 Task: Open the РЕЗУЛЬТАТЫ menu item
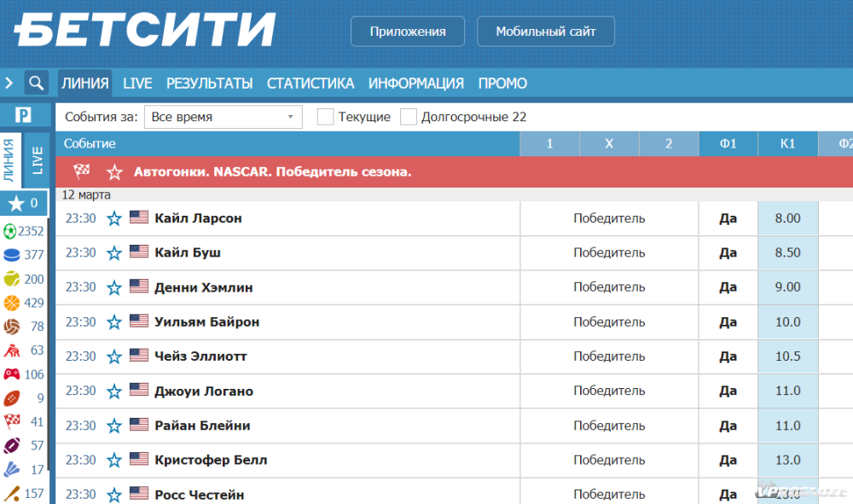click(x=210, y=84)
